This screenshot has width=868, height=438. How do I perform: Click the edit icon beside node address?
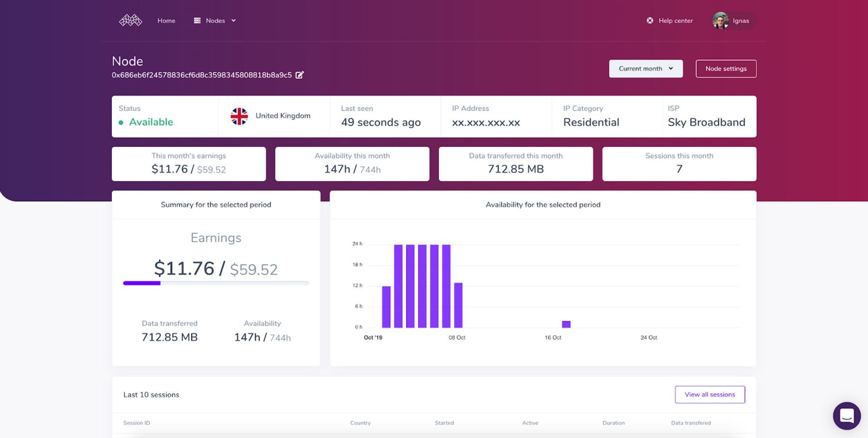[x=300, y=75]
